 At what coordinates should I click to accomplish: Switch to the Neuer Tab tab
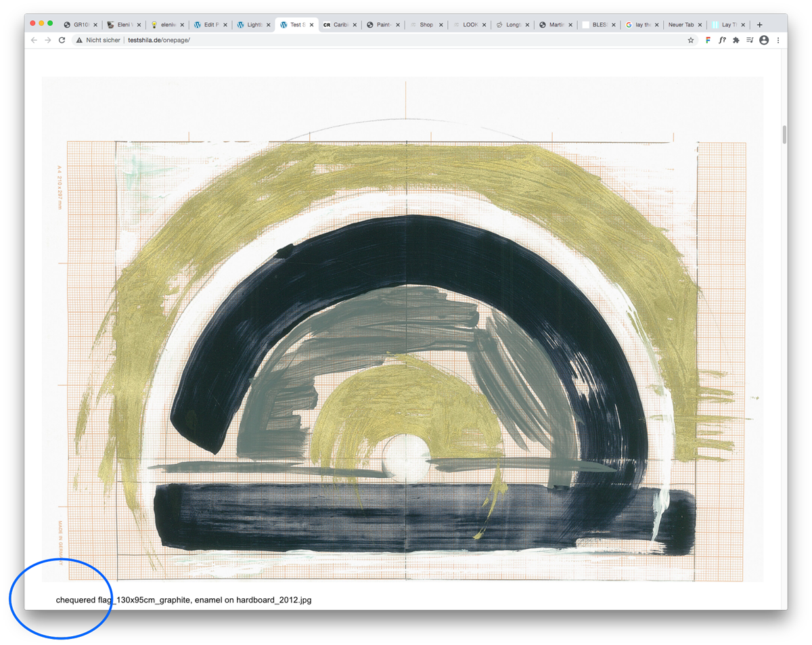[x=680, y=24]
